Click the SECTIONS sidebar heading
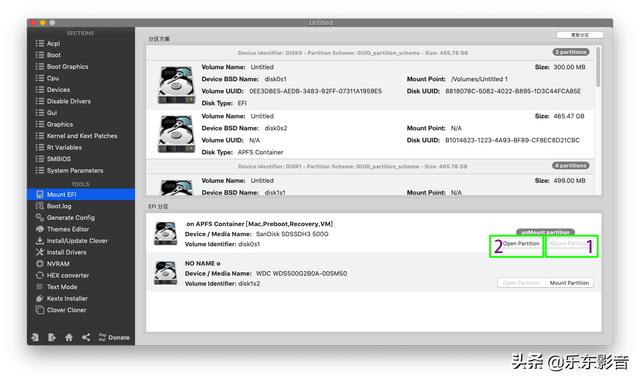The width and height of the screenshot is (640, 381). (80, 33)
